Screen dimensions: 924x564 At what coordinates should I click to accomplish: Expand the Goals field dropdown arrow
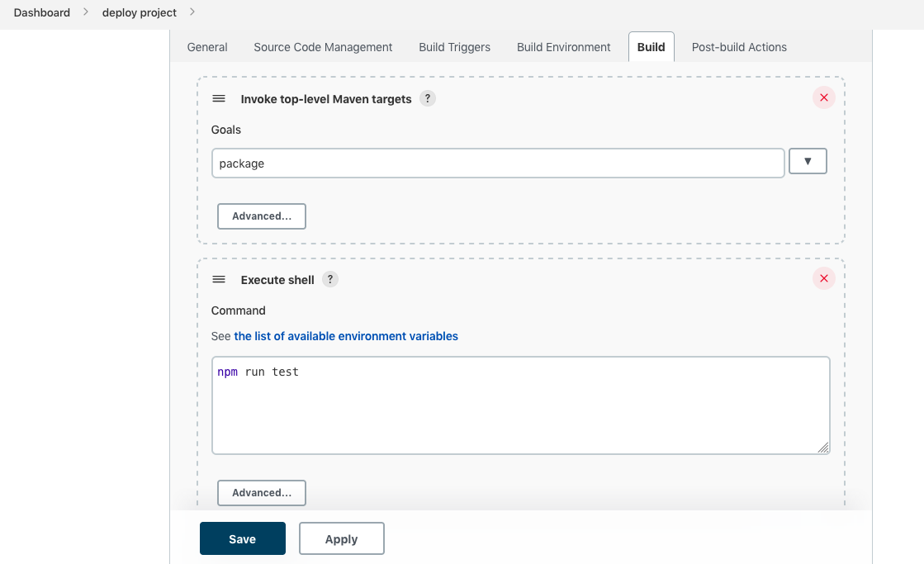808,163
